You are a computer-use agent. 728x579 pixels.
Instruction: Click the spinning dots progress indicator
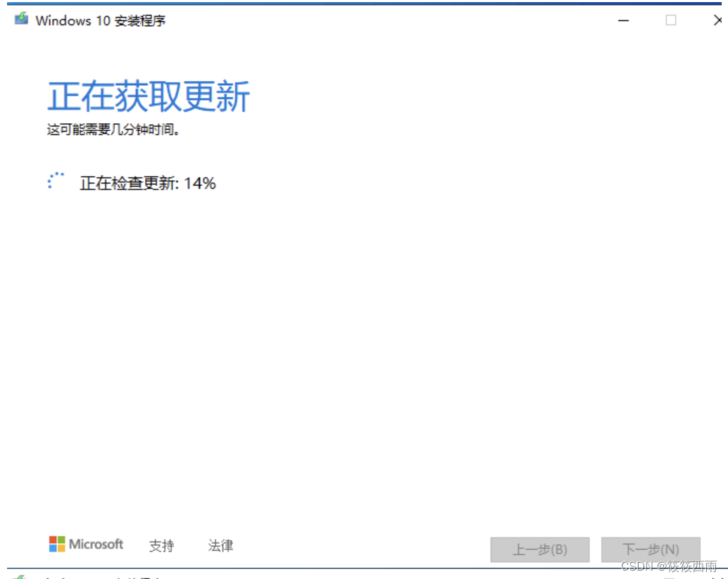(x=56, y=181)
